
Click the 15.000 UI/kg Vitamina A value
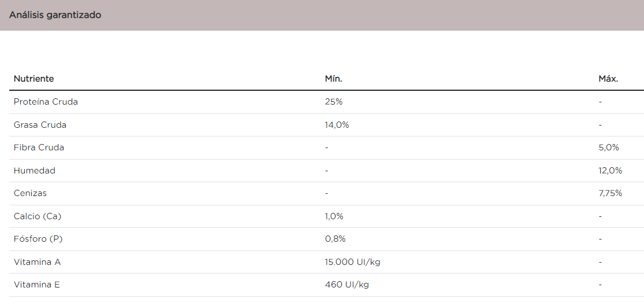(x=352, y=262)
